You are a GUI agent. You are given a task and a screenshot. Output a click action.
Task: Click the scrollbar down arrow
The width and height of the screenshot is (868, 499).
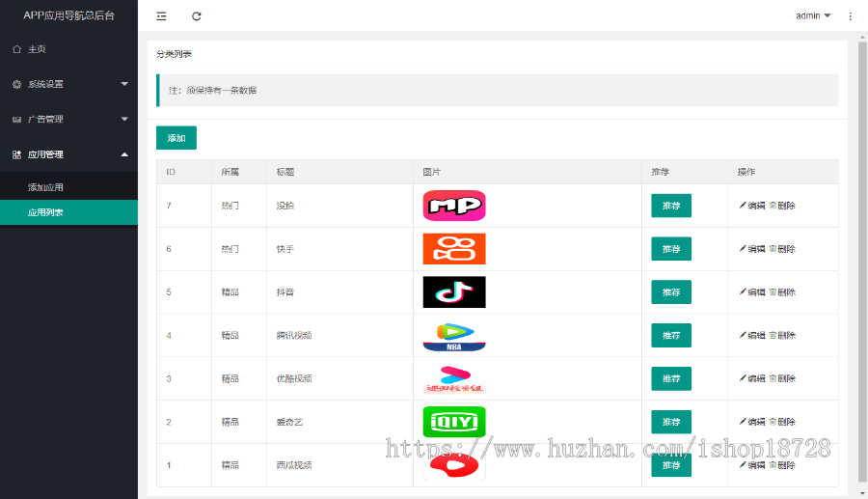pos(862,493)
